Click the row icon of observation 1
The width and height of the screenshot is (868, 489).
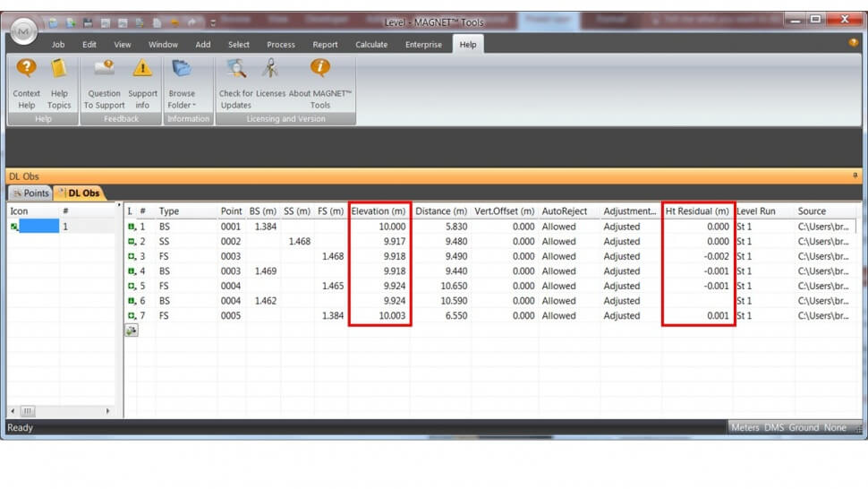click(x=132, y=227)
